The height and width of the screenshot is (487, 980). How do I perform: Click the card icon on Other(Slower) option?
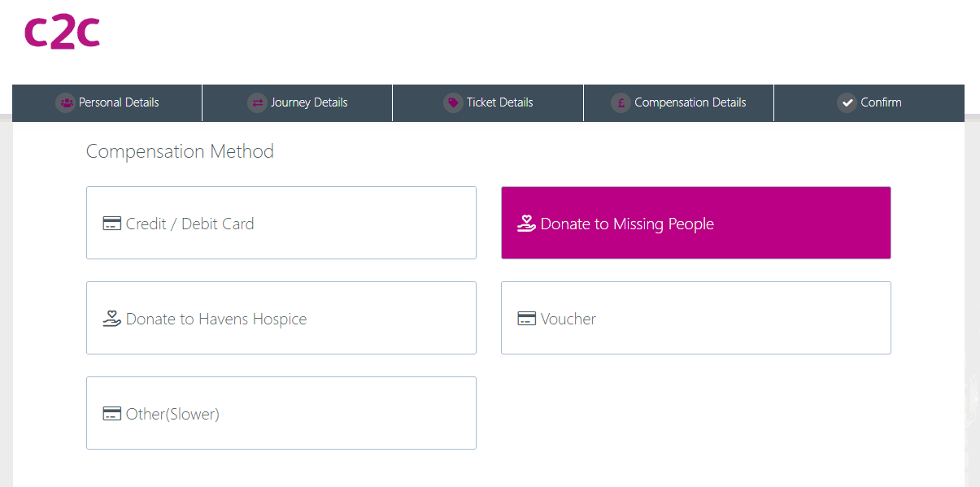tap(111, 413)
